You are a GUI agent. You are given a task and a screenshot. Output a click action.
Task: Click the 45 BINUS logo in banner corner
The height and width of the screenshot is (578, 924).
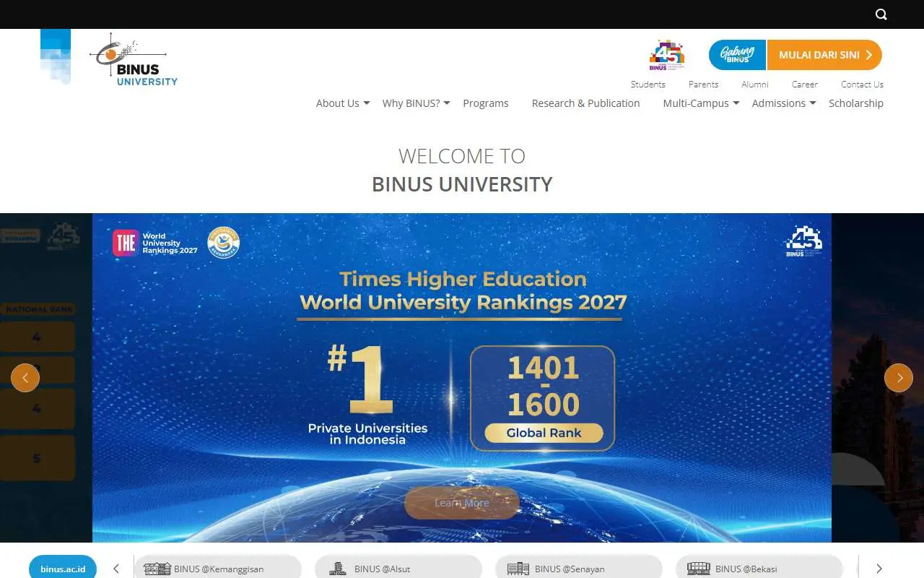[803, 241]
